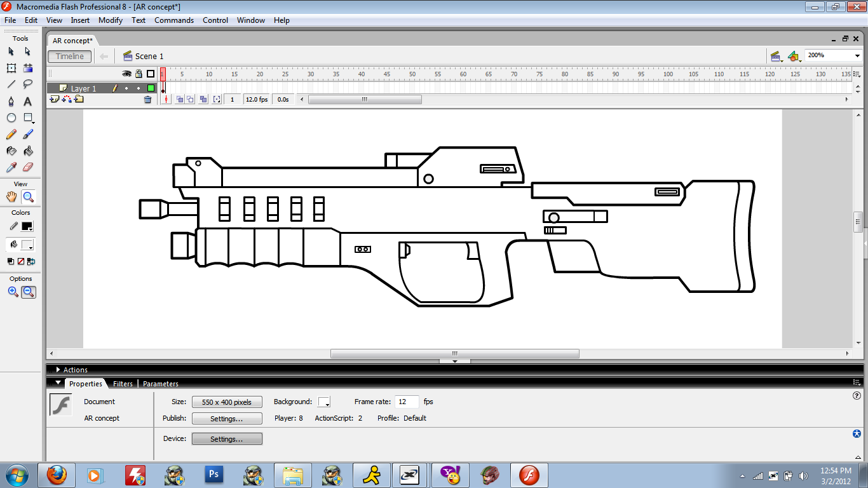
Task: Open the Modify menu
Action: (x=111, y=20)
